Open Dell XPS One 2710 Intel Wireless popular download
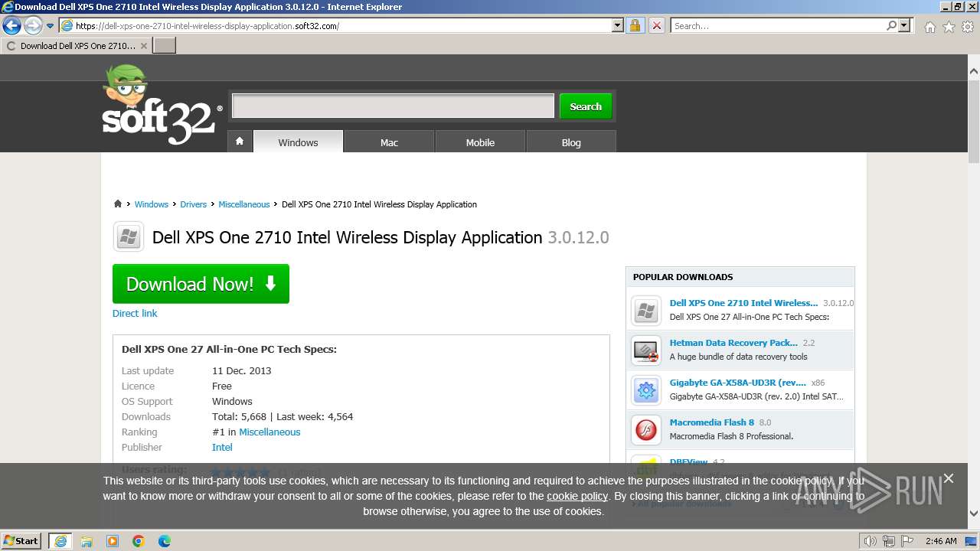 pyautogui.click(x=743, y=303)
